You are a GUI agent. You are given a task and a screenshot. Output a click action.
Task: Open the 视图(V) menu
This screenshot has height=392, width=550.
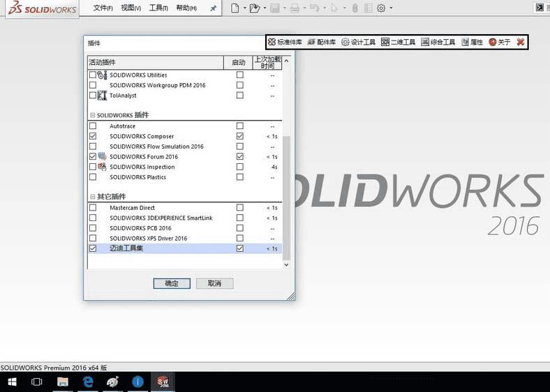click(x=131, y=8)
